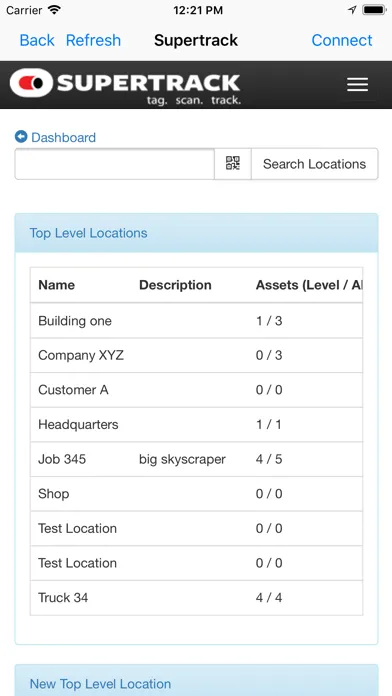Click the Search Locations button
The image size is (392, 696).
(x=314, y=164)
